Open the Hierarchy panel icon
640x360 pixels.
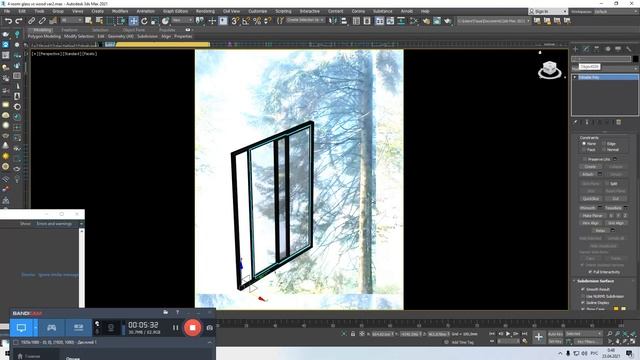tap(597, 49)
